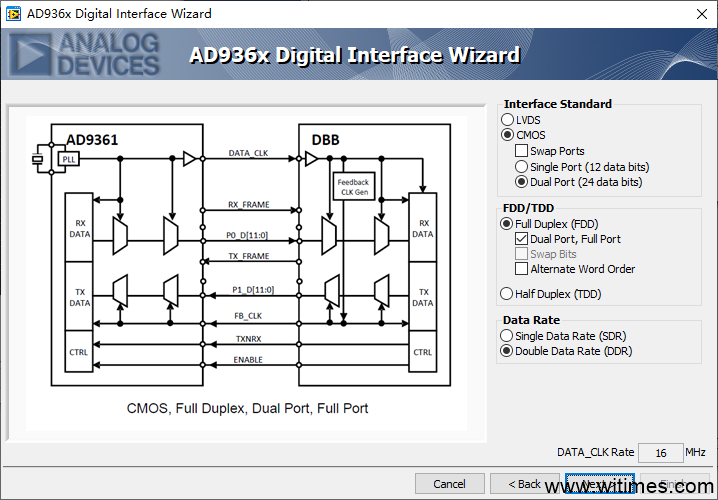718x500 pixels.
Task: Click the DATA_CLK Rate MHz field
Action: 660,453
